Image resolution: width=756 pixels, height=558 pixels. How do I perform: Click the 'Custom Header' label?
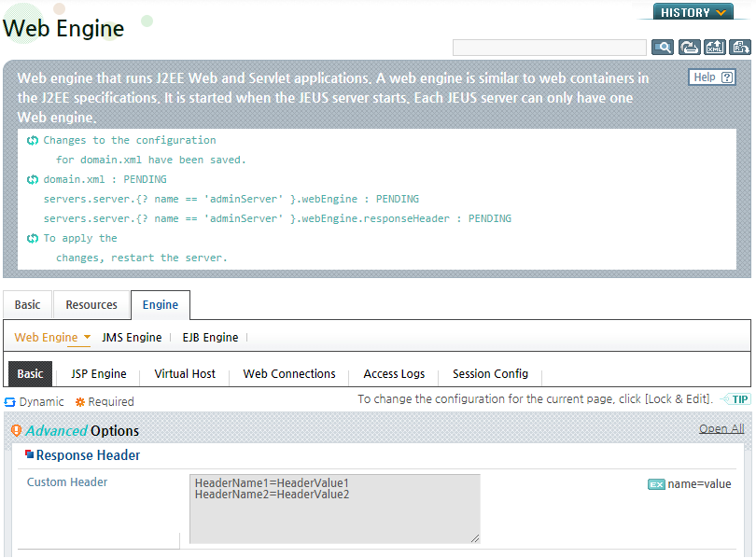(67, 481)
